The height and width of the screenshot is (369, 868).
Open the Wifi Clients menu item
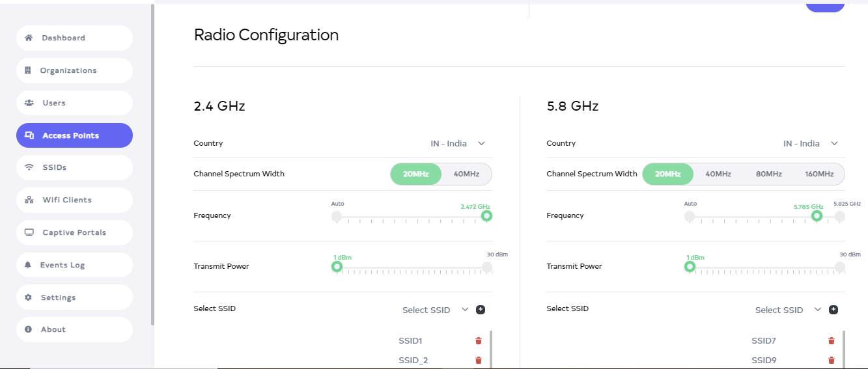(x=67, y=200)
